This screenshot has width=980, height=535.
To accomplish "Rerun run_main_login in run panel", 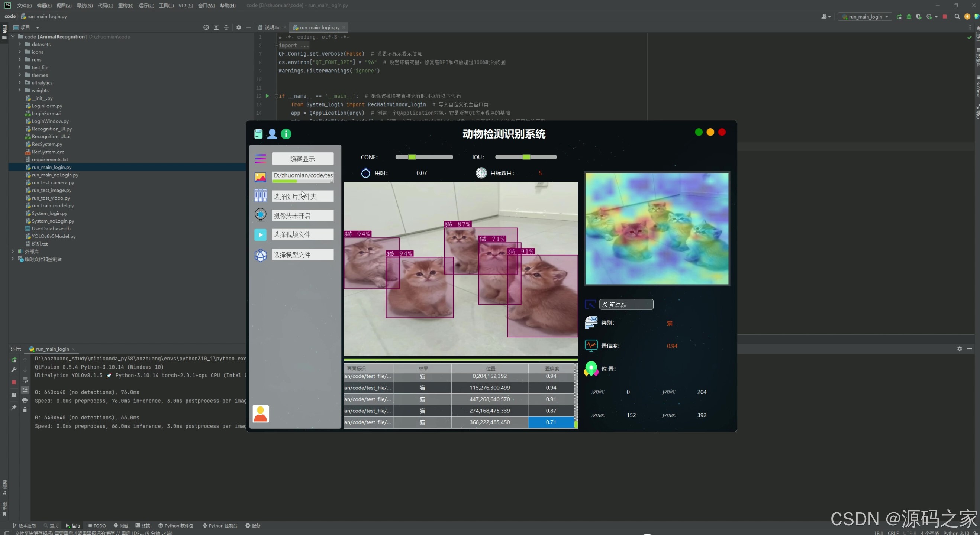I will point(14,360).
